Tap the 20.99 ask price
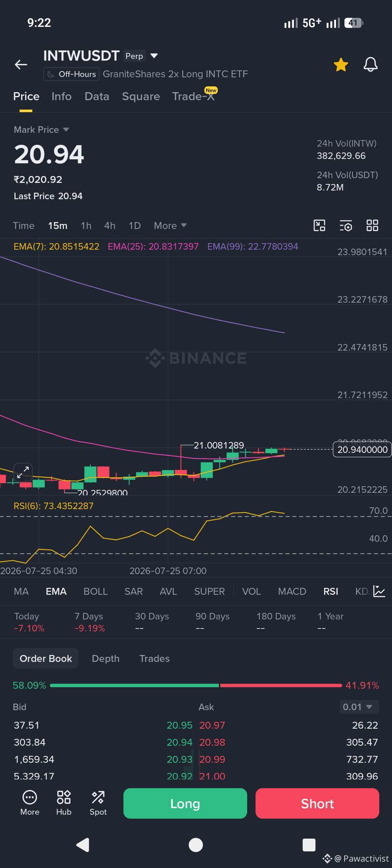 (212, 759)
